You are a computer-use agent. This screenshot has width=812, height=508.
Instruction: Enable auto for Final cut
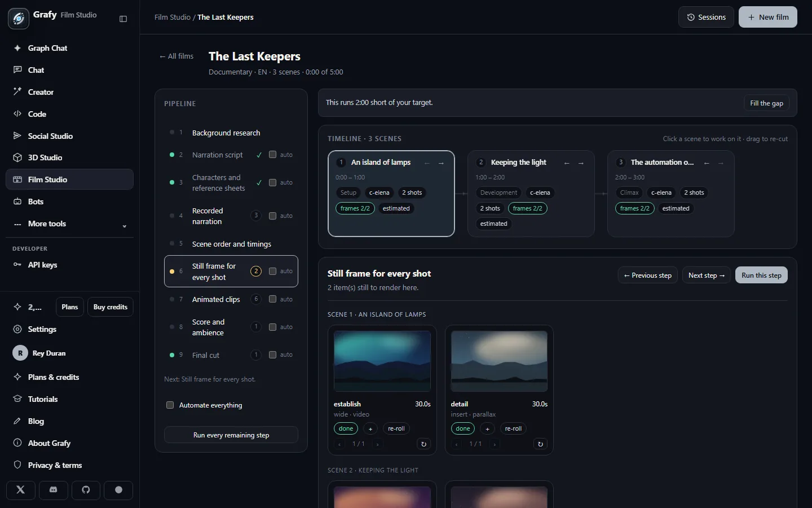coord(272,354)
